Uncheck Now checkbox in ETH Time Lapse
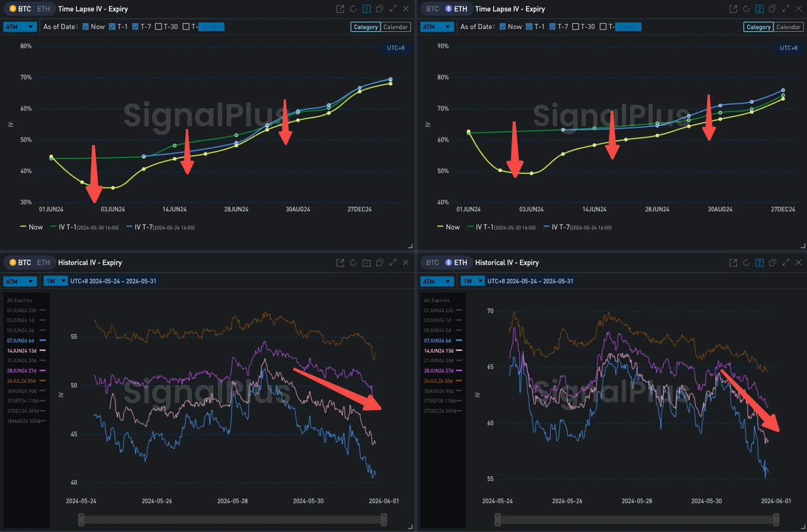Image resolution: width=807 pixels, height=532 pixels. [503, 27]
